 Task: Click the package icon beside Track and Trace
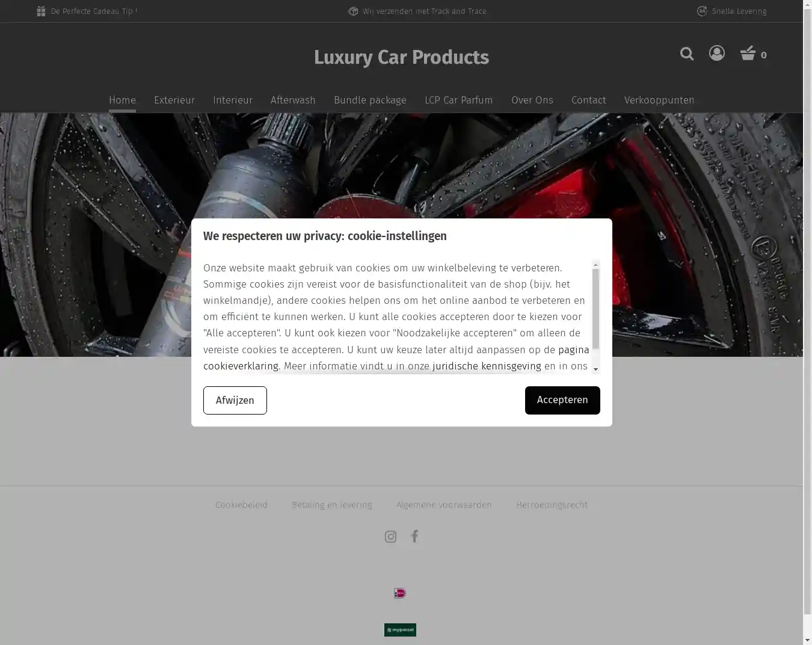[353, 11]
